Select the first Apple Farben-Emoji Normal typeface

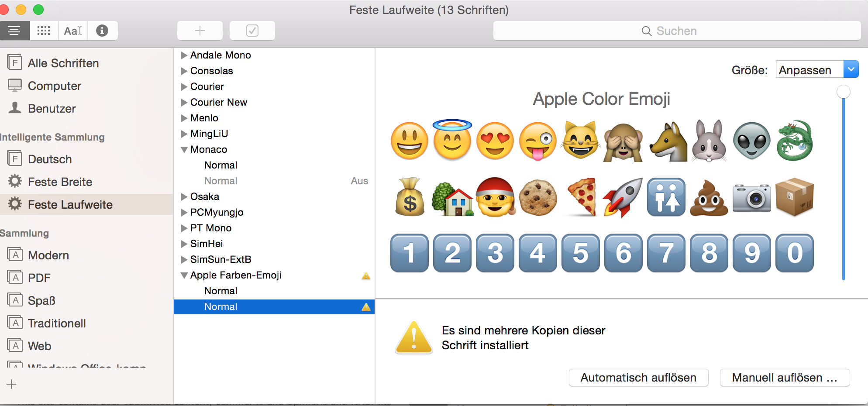click(274, 291)
